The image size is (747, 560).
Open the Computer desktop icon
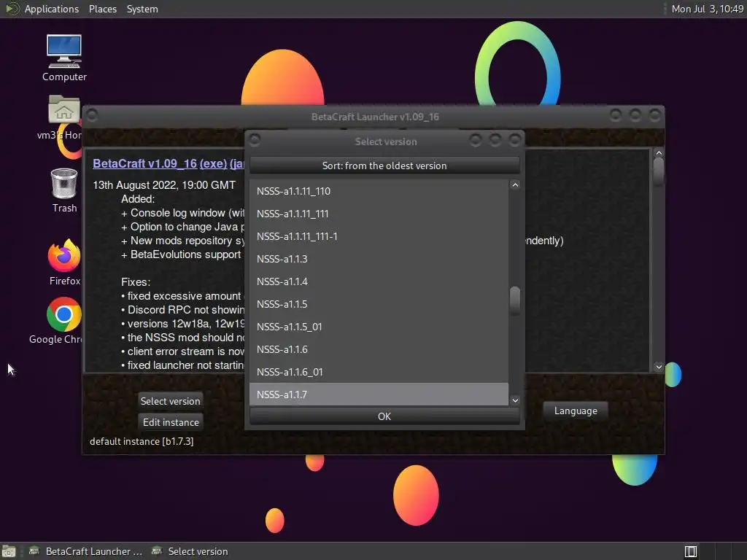[64, 58]
